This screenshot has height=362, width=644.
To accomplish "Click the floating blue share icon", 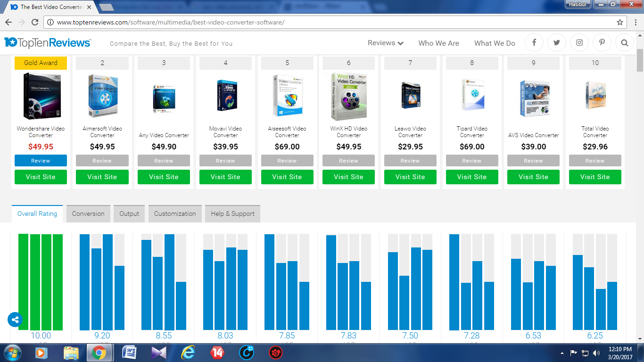I will click(x=15, y=320).
